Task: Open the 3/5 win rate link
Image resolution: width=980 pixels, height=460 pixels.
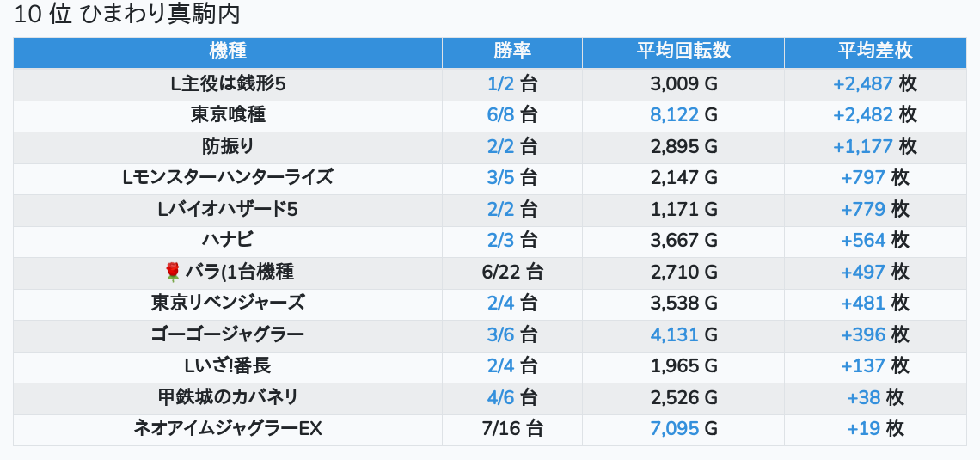Action: [500, 178]
